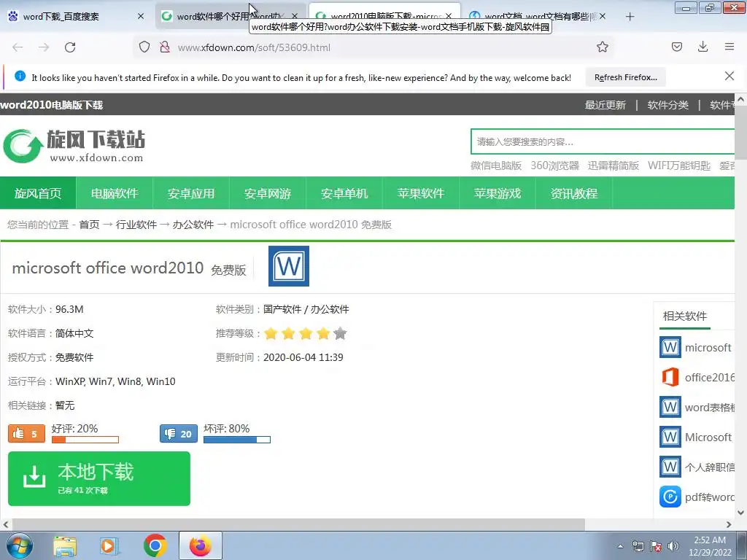Open 旋风首页 in navigation bar
Image resolution: width=747 pixels, height=560 pixels.
[38, 193]
